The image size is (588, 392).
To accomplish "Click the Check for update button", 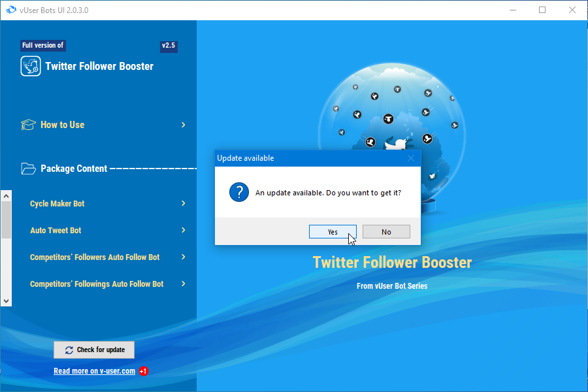I will (94, 350).
